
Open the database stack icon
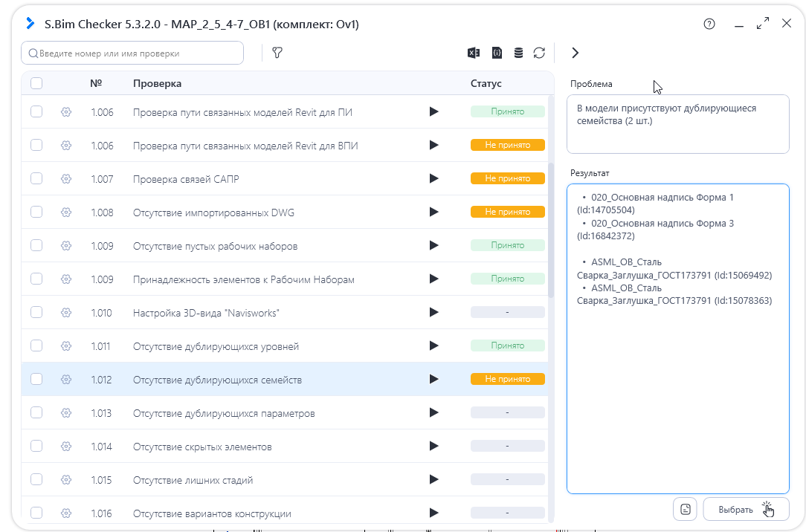519,53
